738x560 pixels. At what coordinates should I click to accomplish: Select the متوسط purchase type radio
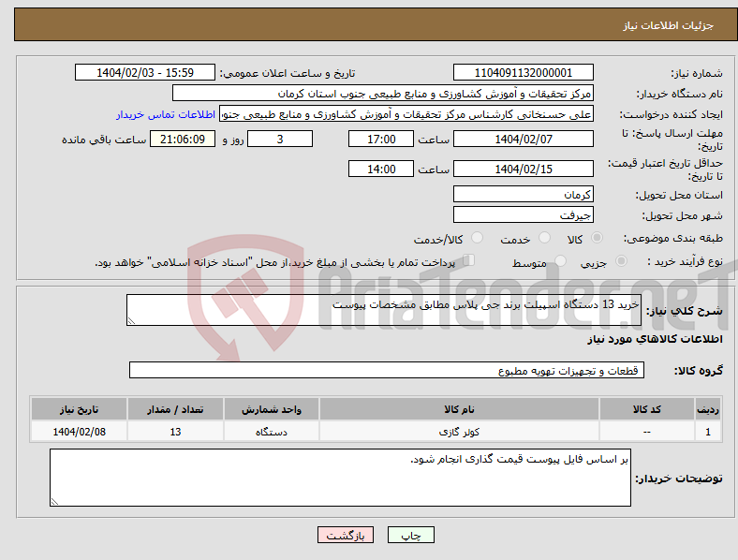coord(561,260)
